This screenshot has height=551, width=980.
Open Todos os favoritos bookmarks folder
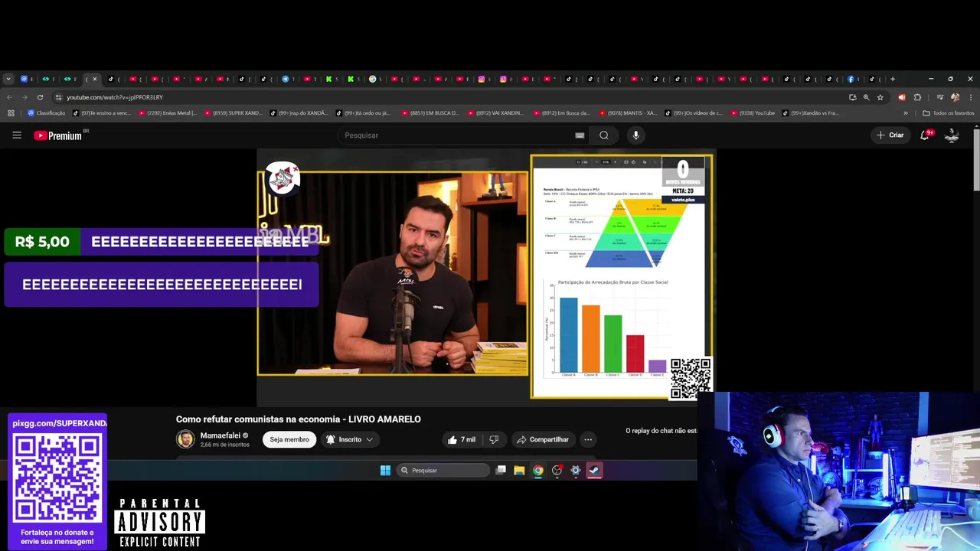click(949, 113)
